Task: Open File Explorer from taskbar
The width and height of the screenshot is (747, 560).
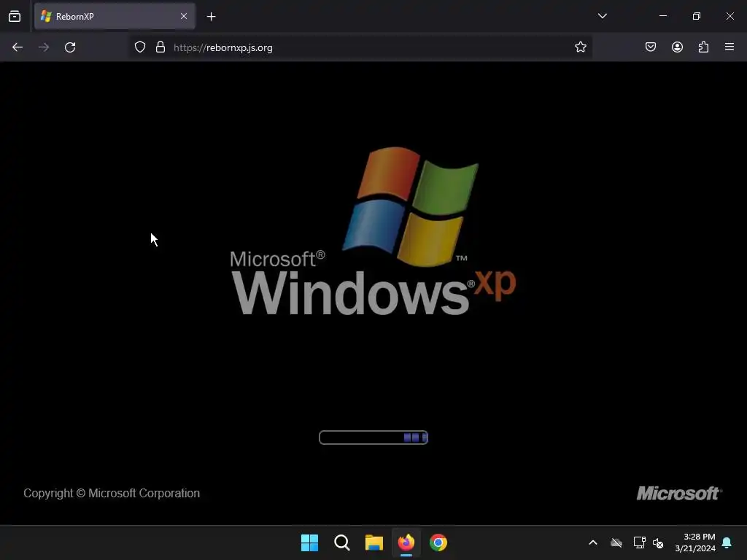Action: tap(374, 542)
